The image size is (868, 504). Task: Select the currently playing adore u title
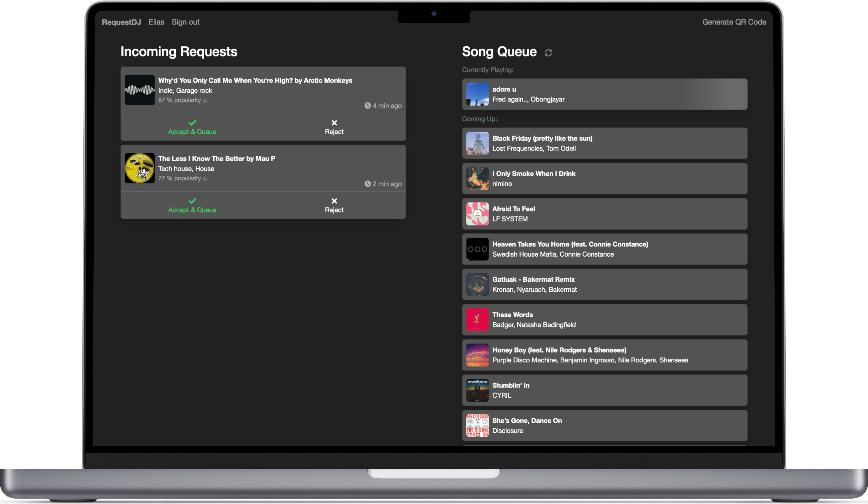point(504,89)
